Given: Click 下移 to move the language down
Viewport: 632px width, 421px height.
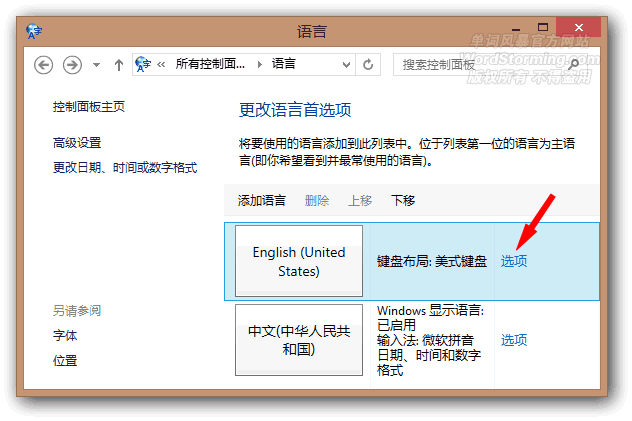Looking at the screenshot, I should (403, 200).
